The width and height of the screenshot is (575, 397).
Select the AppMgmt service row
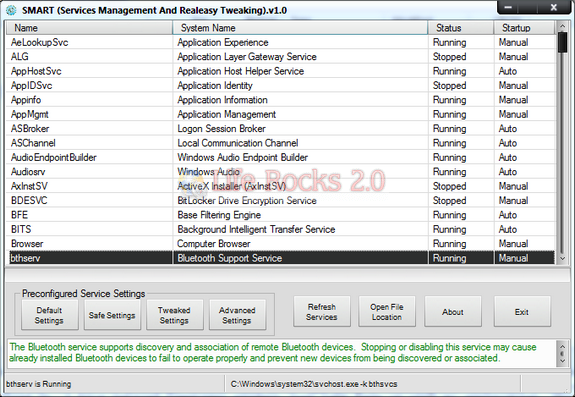point(281,114)
